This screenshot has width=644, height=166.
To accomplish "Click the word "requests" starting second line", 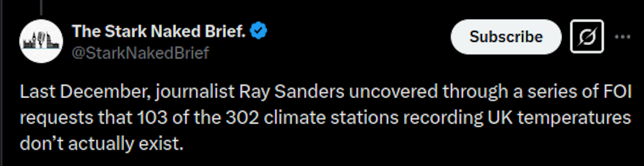I will tap(56, 118).
